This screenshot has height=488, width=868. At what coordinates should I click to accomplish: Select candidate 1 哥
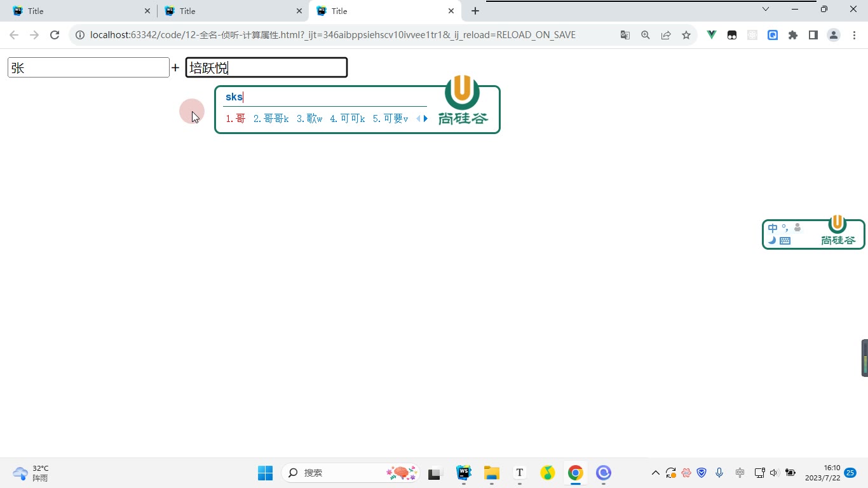(236, 119)
